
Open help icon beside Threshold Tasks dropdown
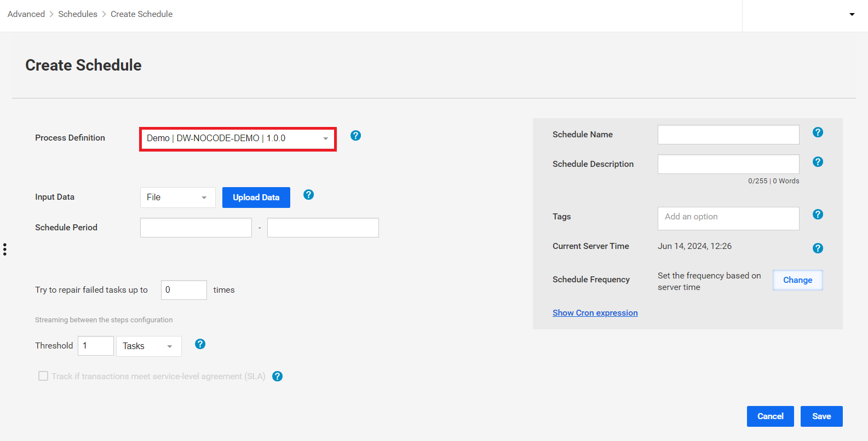pyautogui.click(x=200, y=344)
